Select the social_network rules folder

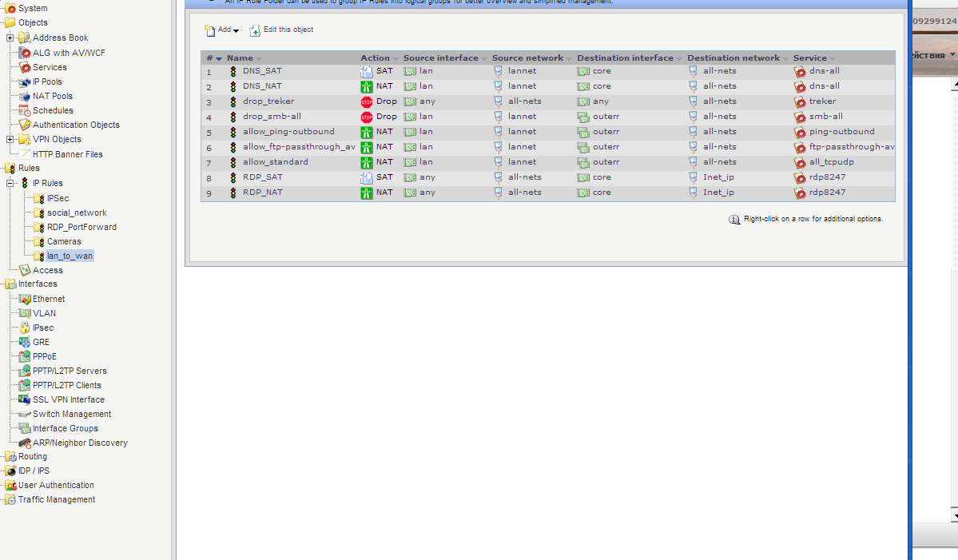coord(70,212)
